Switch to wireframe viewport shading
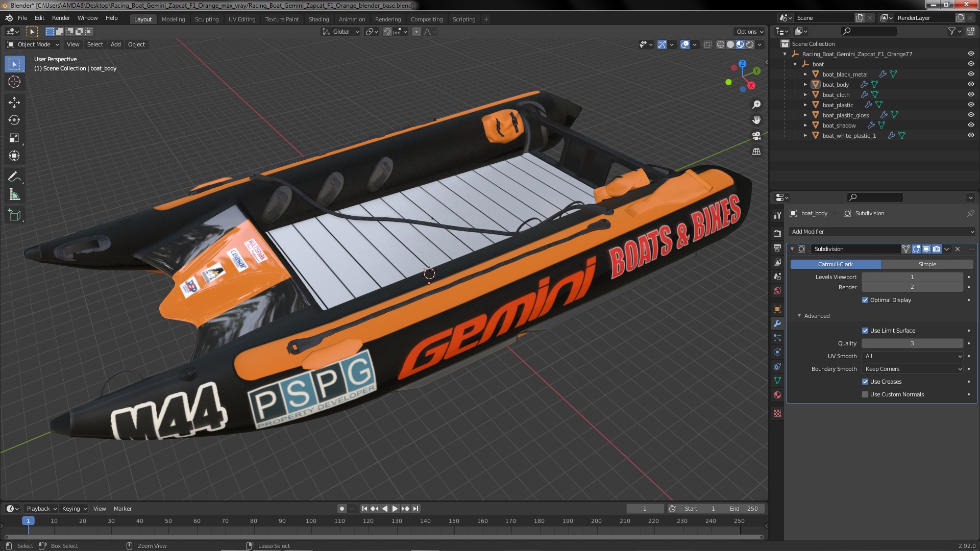This screenshot has height=551, width=980. pyautogui.click(x=721, y=44)
